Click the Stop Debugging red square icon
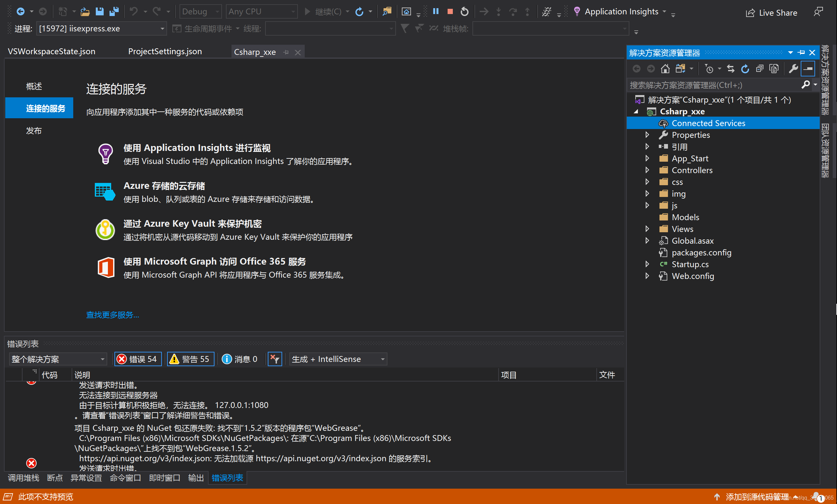This screenshot has height=504, width=837. click(450, 12)
